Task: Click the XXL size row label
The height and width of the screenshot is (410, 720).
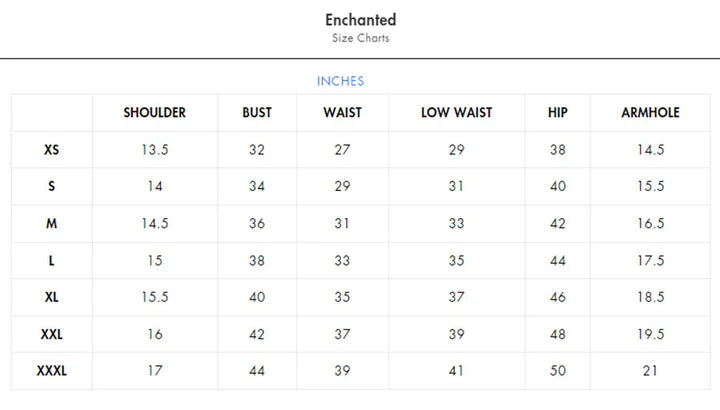Action: (52, 335)
